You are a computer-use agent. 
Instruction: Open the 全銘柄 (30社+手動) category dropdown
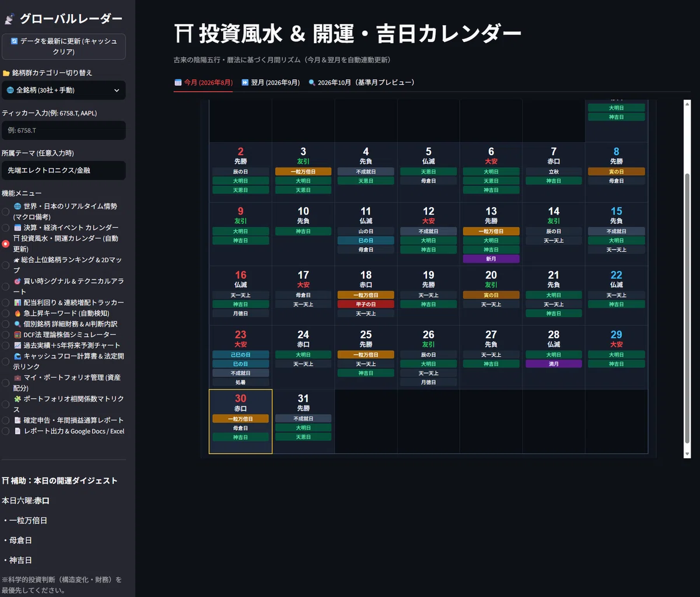[64, 90]
